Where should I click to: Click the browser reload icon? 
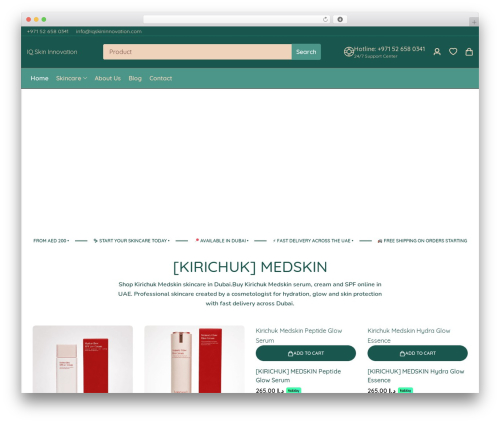[x=325, y=19]
